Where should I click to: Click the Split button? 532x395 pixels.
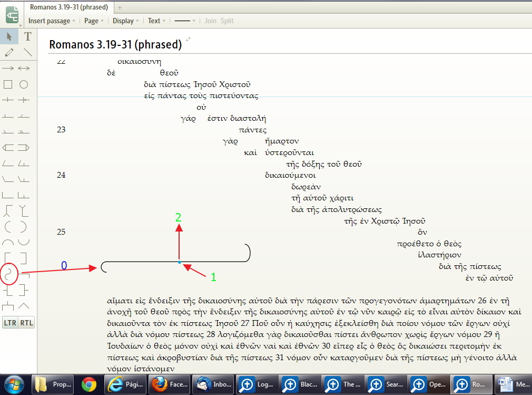pos(227,21)
